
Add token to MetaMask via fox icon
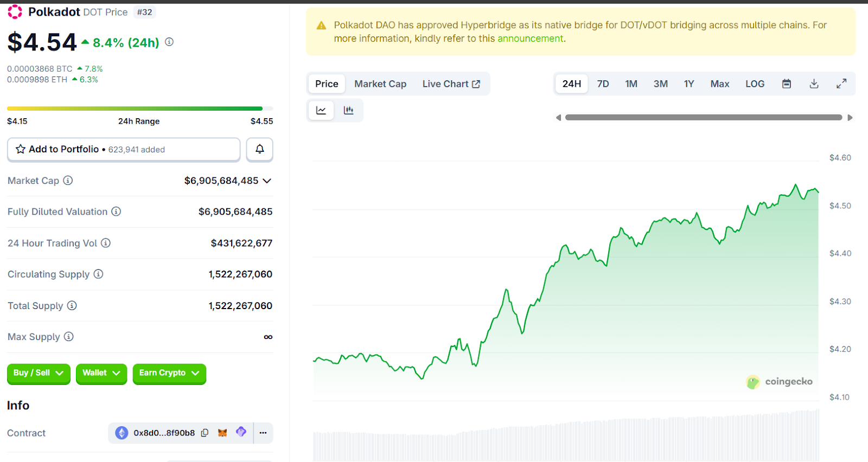pyautogui.click(x=222, y=433)
